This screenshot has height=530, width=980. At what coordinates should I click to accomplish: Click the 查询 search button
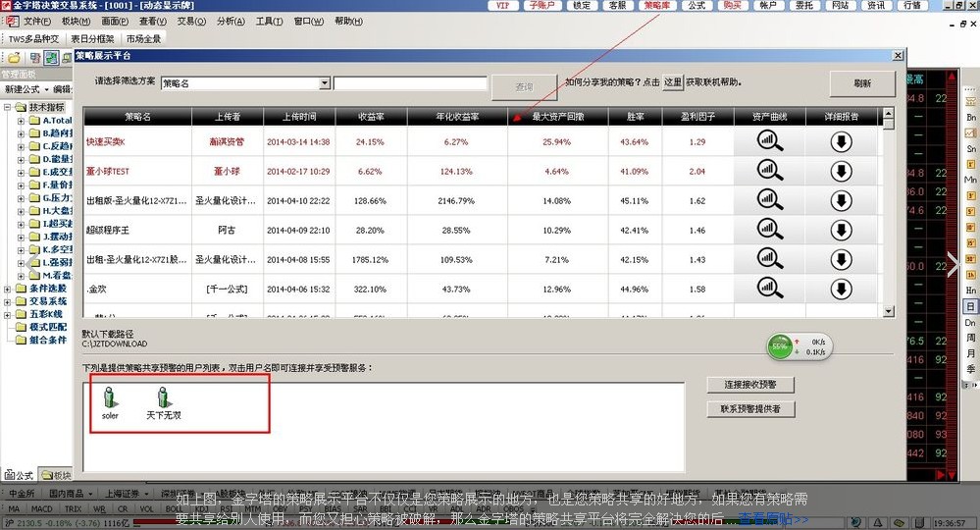click(524, 87)
